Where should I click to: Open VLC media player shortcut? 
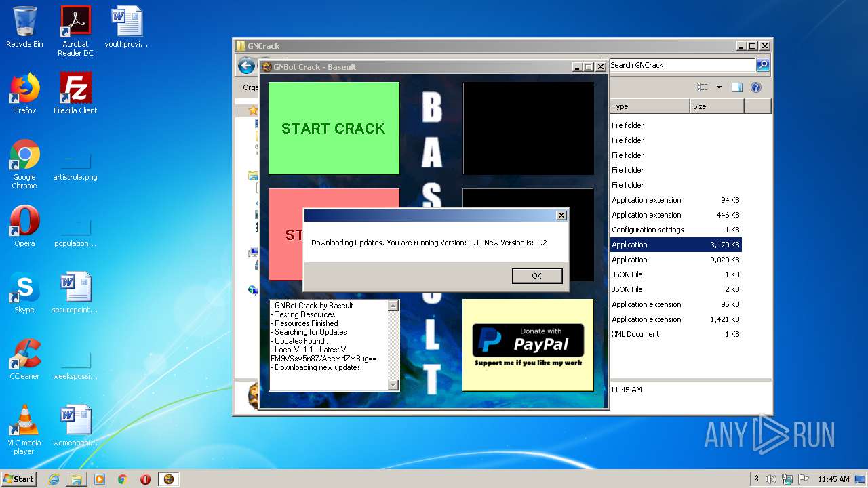pos(24,430)
